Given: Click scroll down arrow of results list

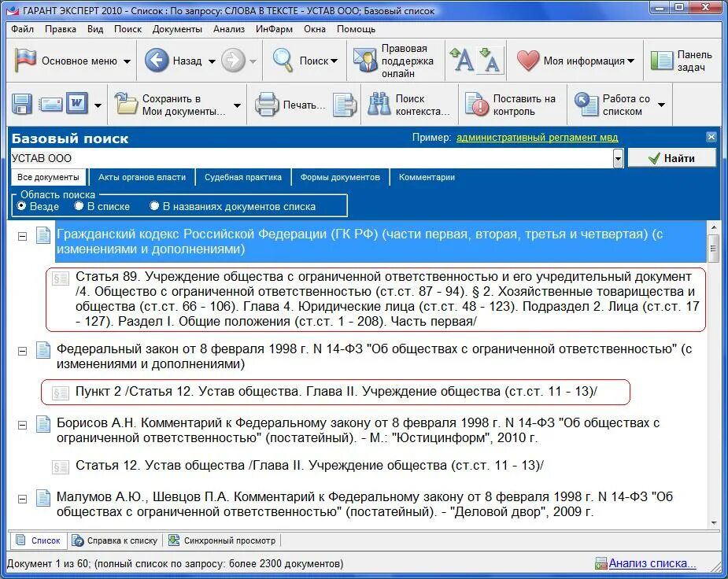Looking at the screenshot, I should (x=713, y=523).
